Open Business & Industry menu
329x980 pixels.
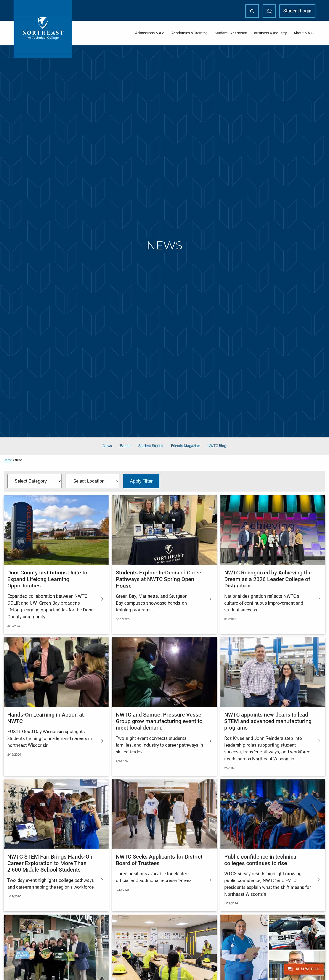270,33
